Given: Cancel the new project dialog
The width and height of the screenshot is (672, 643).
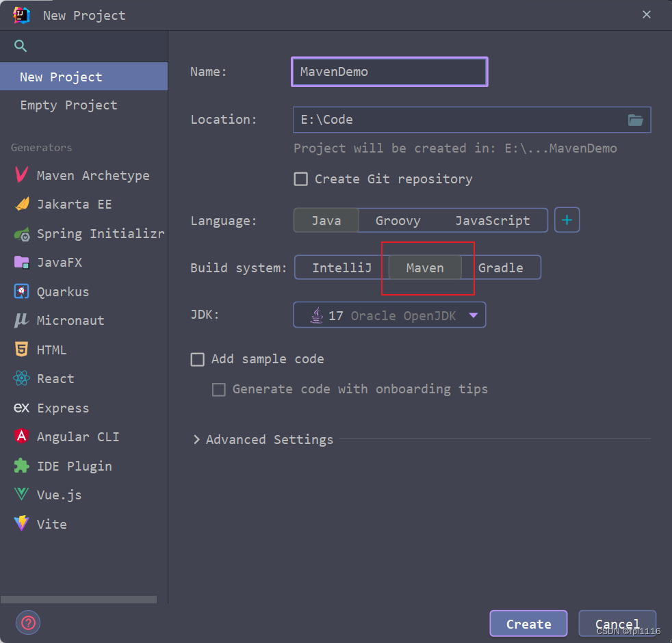Looking at the screenshot, I should (x=617, y=624).
